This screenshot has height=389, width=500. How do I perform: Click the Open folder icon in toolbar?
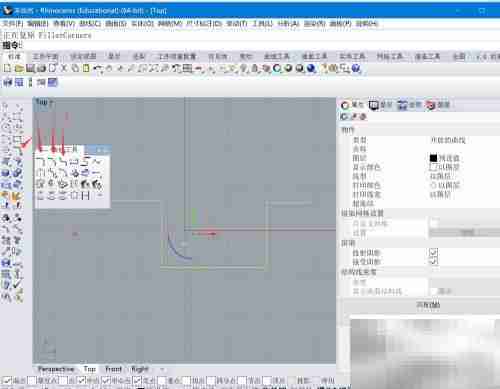tap(19, 68)
